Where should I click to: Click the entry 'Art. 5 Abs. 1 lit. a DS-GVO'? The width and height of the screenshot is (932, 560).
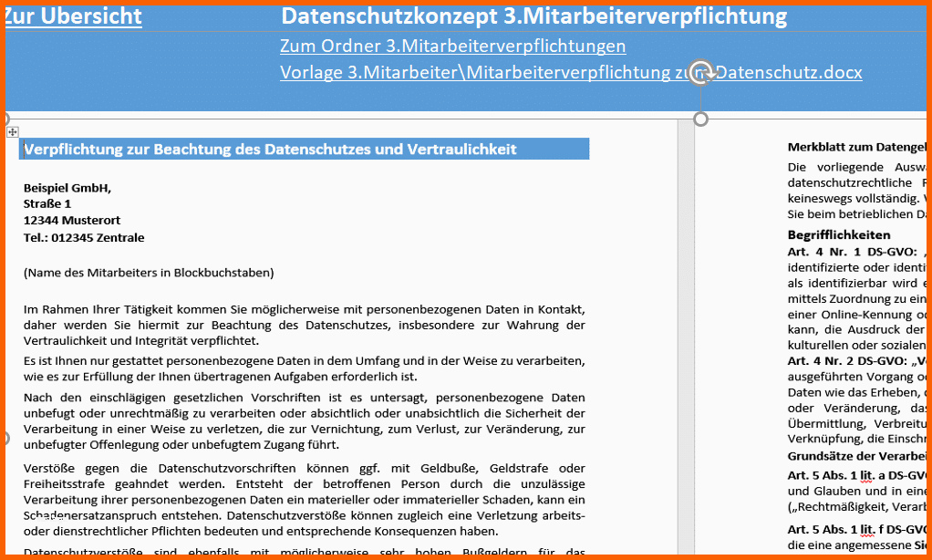[x=856, y=475]
